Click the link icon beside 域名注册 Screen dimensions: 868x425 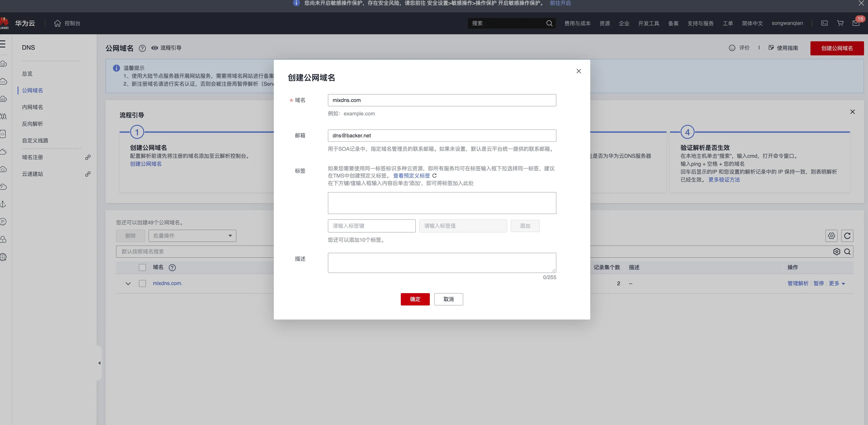88,157
